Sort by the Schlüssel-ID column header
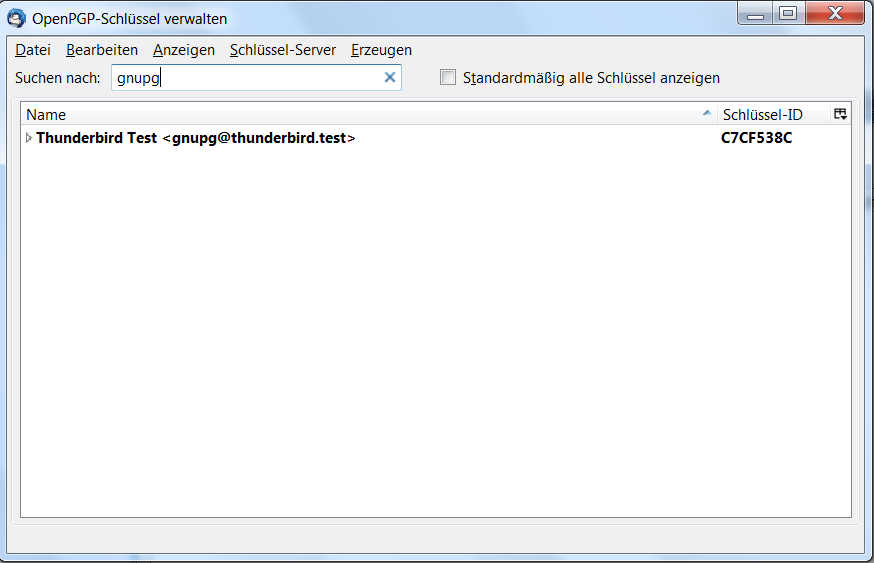 (774, 114)
